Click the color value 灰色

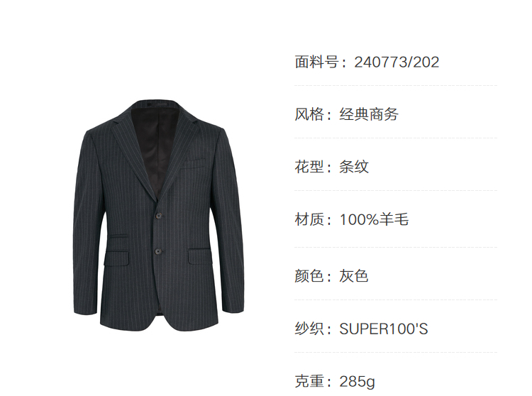pyautogui.click(x=354, y=276)
